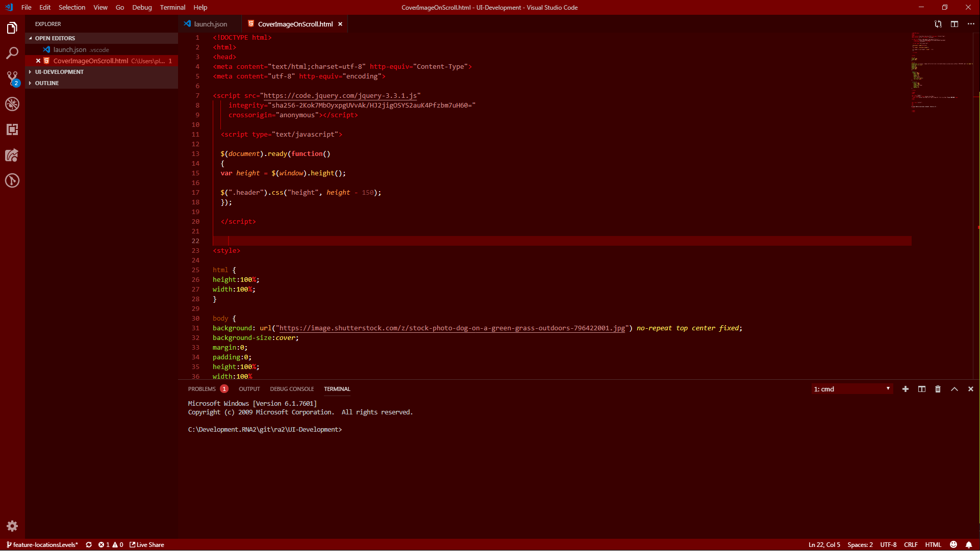This screenshot has width=980, height=551.
Task: Open the View menu
Action: point(100,7)
